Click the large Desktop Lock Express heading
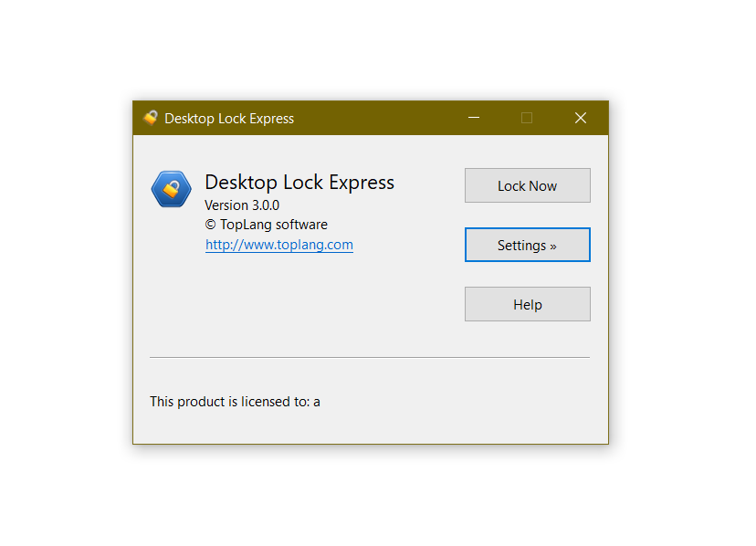Image resolution: width=756 pixels, height=546 pixels. (x=299, y=183)
